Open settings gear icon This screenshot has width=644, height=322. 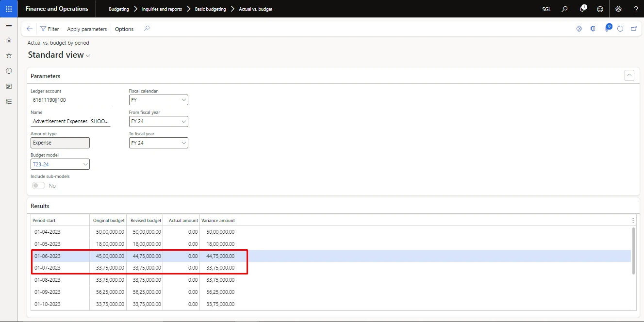[618, 9]
